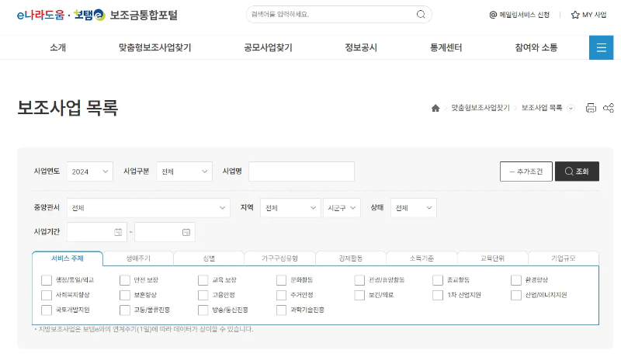Expand the breadcrumb 보조사업 목록 chevron
Screen dimensions: 621x364
(571, 108)
